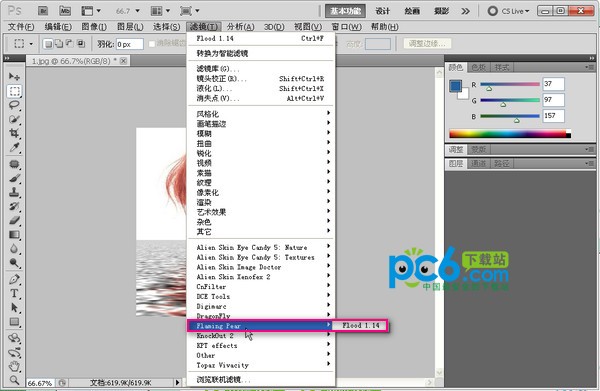Select the Clone Stamp tool
The height and width of the screenshot is (391, 600).
pyautogui.click(x=15, y=192)
